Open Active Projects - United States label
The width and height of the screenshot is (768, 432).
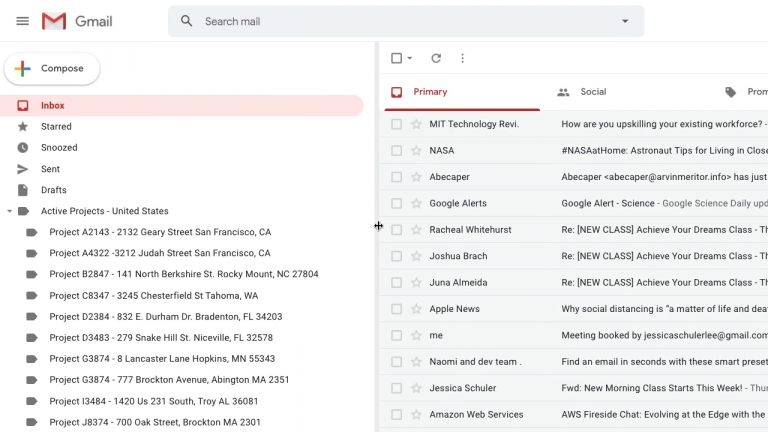(x=105, y=211)
